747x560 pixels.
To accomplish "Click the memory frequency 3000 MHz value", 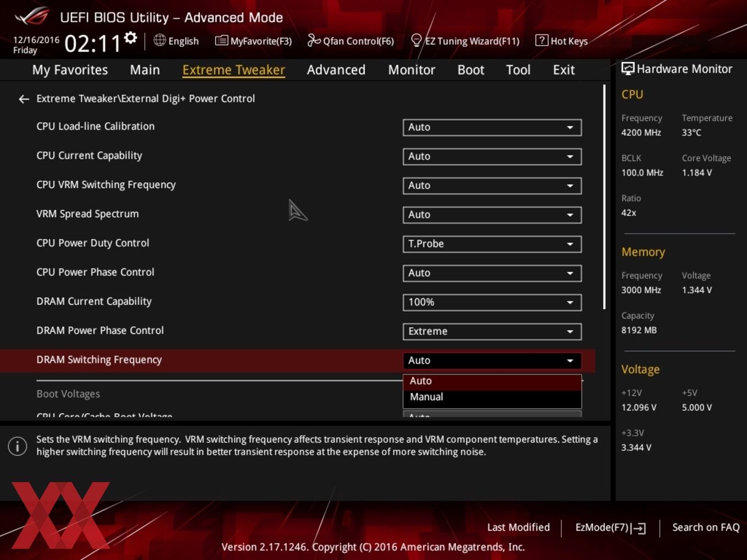I will click(641, 290).
